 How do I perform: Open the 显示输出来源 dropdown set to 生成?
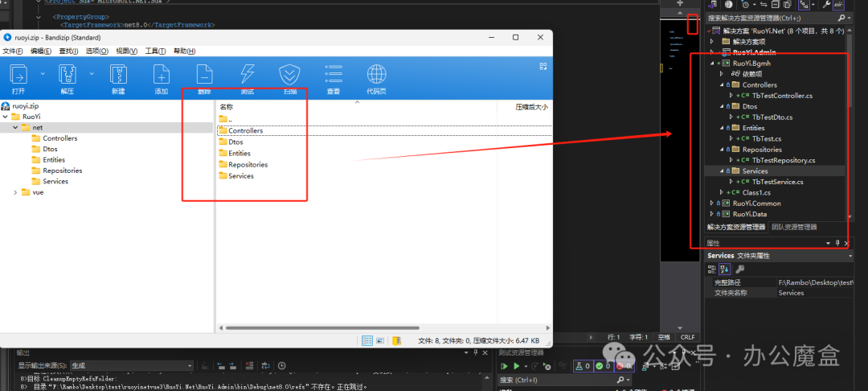pos(131,365)
